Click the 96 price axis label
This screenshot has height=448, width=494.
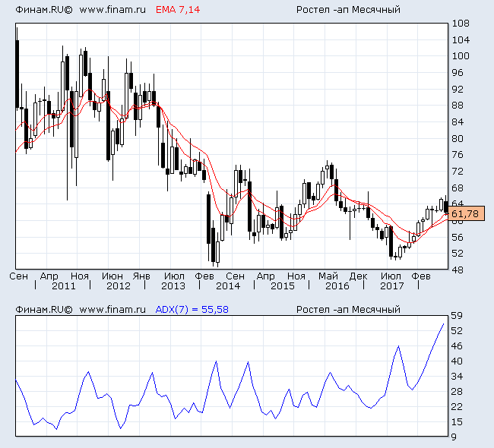tap(458, 73)
